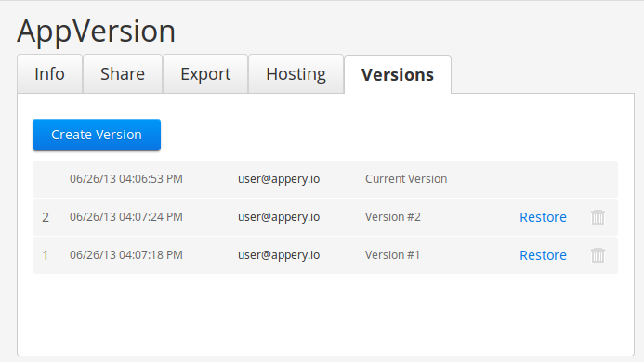Click timestamp 06/26/13 04:06:53 PM

tap(126, 179)
